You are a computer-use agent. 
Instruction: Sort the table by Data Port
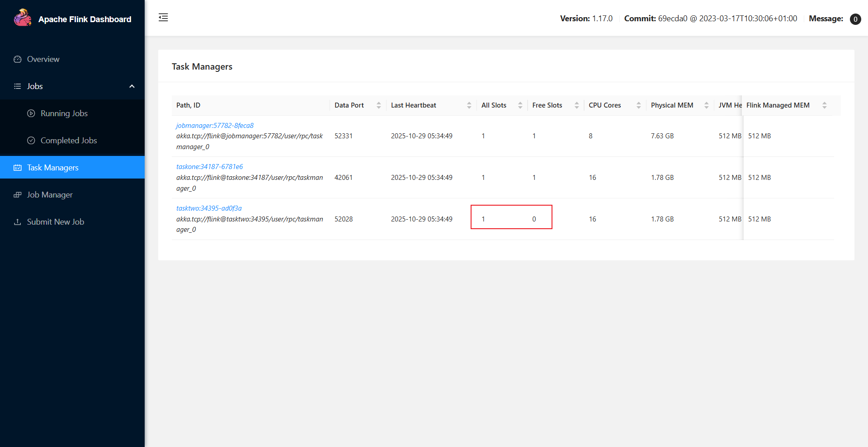[379, 105]
